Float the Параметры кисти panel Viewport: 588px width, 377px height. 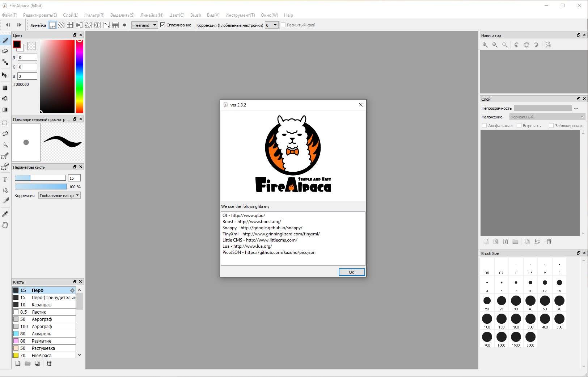[75, 167]
